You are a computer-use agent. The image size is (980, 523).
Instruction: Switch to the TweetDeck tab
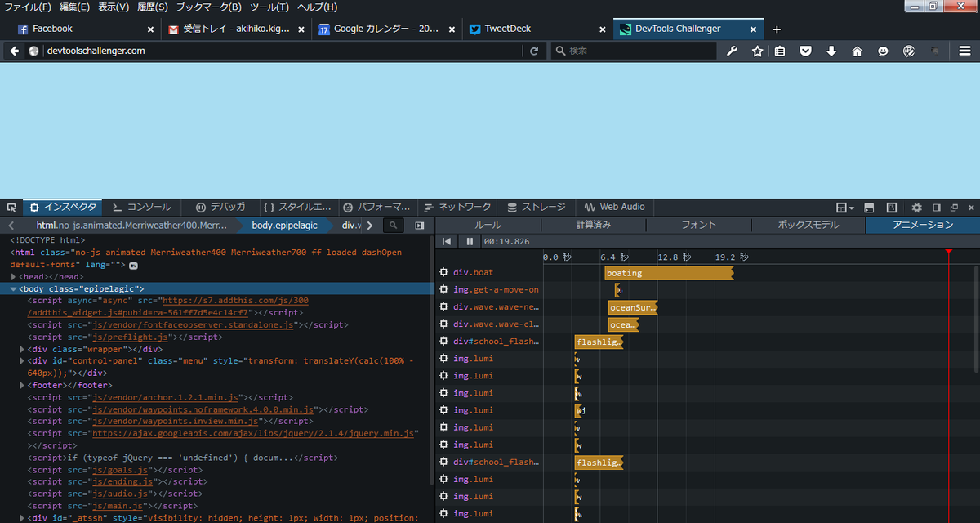(x=537, y=29)
